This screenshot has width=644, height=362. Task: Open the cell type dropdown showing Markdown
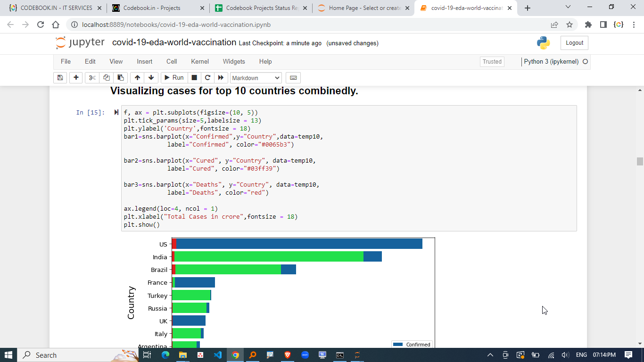pyautogui.click(x=256, y=78)
